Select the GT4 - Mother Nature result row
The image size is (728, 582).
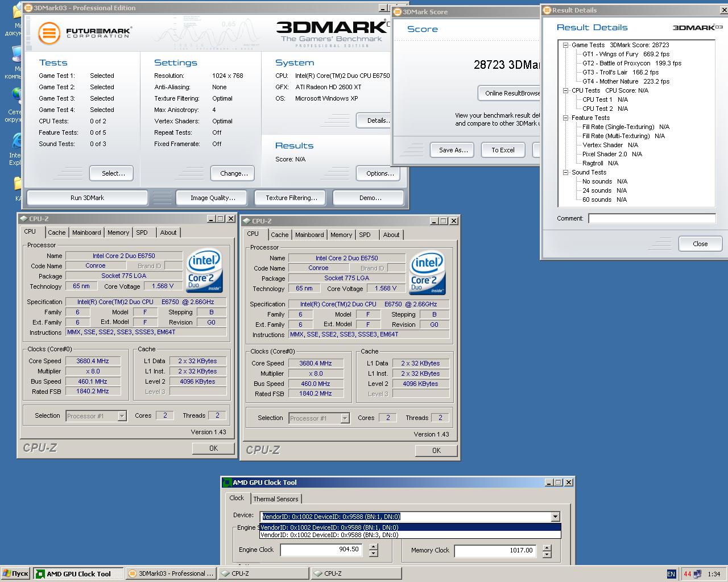pyautogui.click(x=626, y=81)
